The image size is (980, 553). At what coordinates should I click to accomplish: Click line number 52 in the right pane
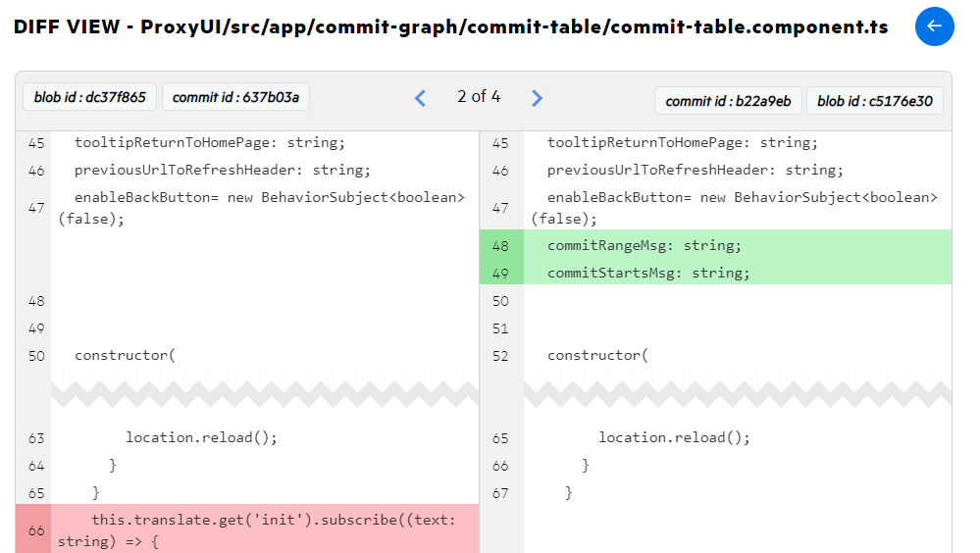(500, 355)
